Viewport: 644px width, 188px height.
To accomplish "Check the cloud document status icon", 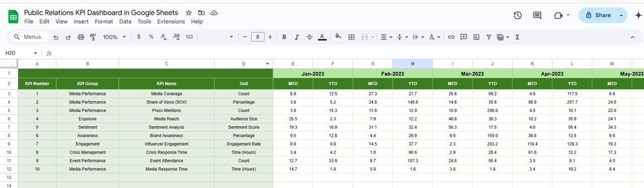I will 214,13.
